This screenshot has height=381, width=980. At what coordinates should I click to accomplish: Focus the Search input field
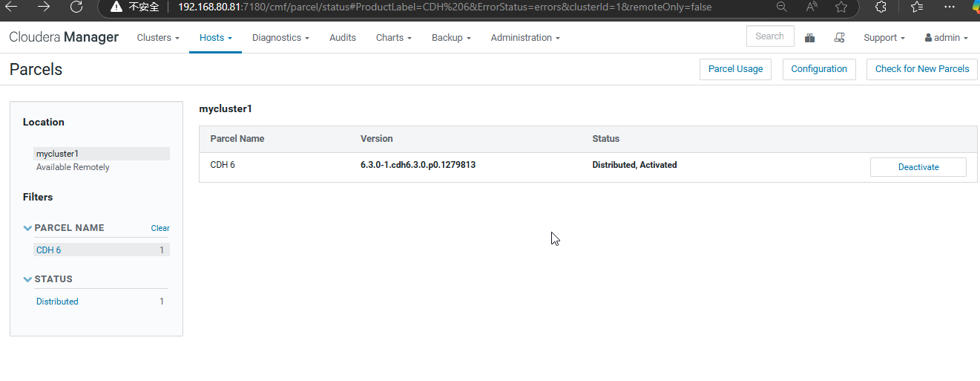tap(770, 36)
